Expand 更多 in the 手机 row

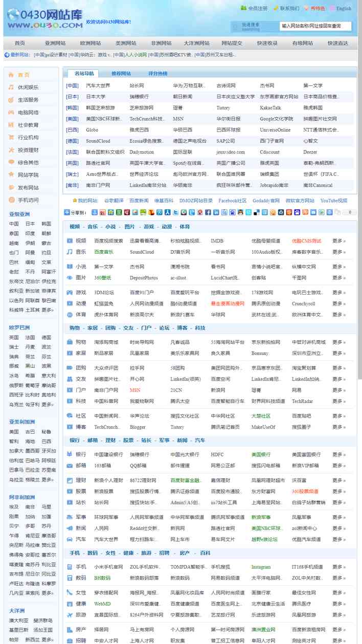click(339, 567)
